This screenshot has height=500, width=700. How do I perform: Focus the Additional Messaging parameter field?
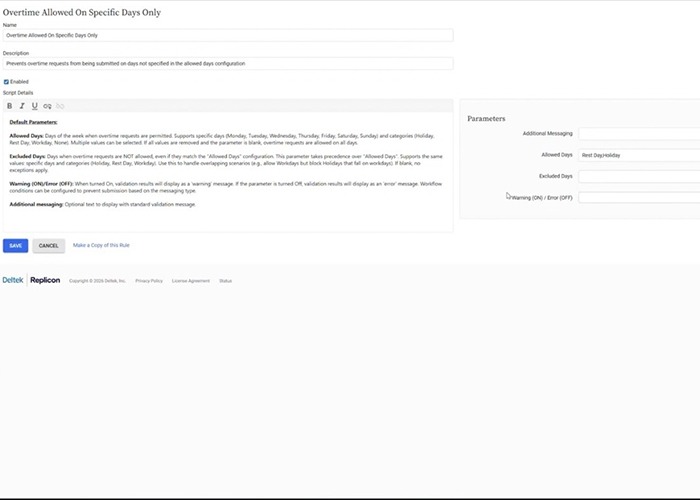click(639, 133)
